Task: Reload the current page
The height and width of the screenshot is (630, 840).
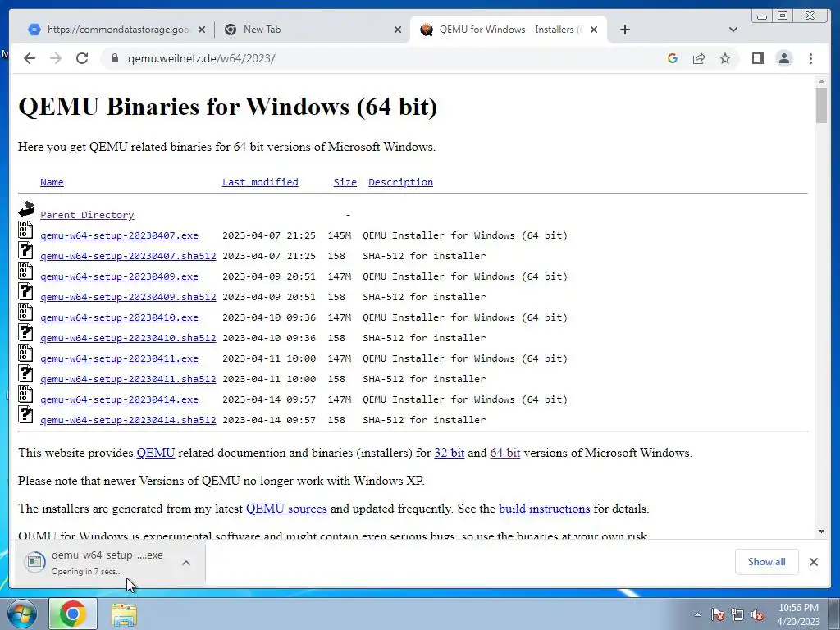Action: (82, 58)
